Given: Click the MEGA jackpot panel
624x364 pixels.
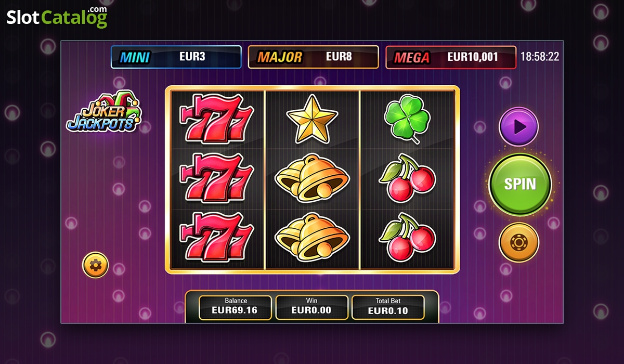Looking at the screenshot, I should [x=451, y=57].
